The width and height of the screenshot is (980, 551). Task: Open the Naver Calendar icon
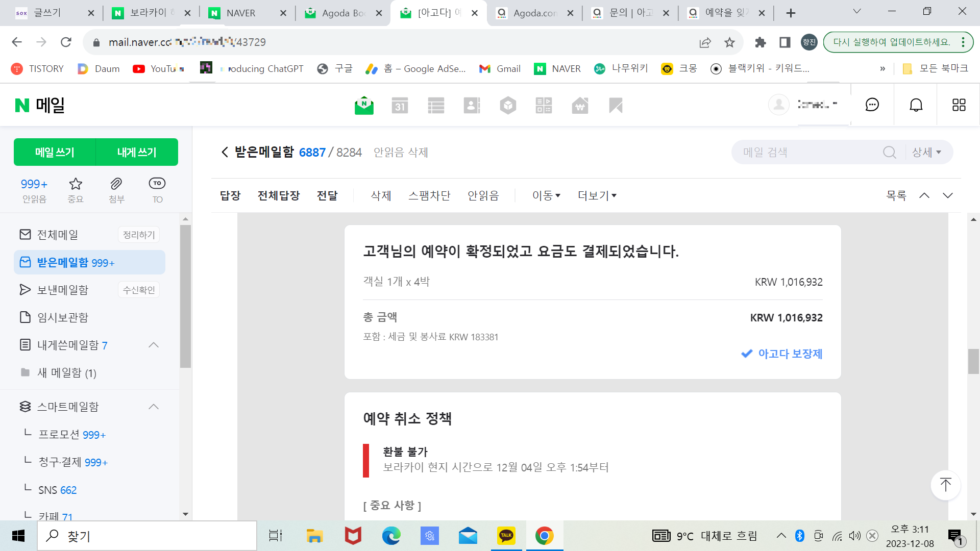click(x=400, y=106)
